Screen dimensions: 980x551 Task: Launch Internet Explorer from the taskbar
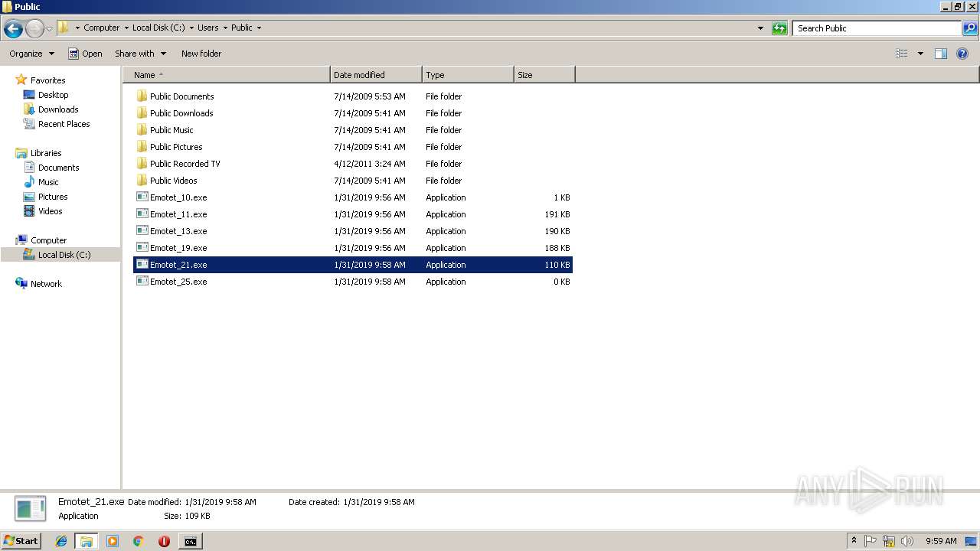(61, 541)
